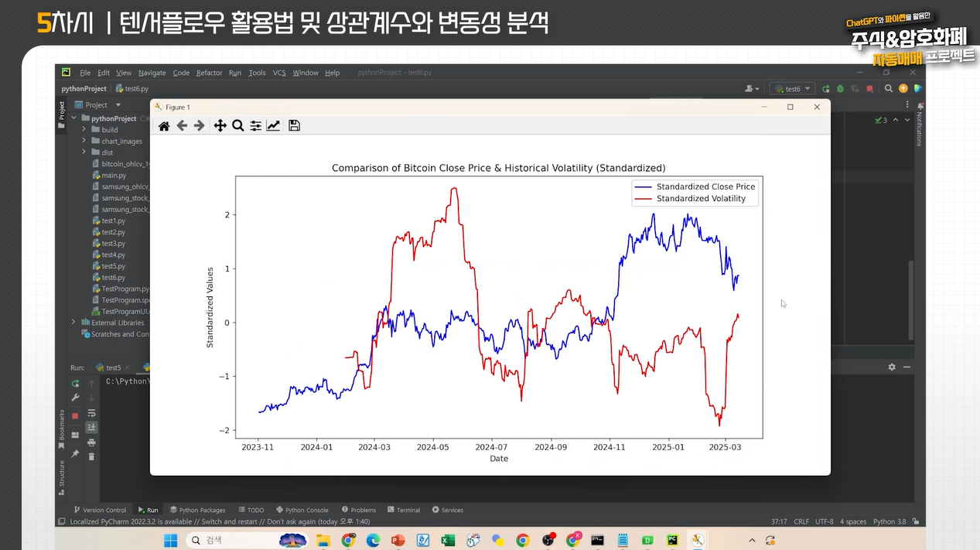Click the Run panel rerun icon
980x550 pixels.
[x=75, y=383]
